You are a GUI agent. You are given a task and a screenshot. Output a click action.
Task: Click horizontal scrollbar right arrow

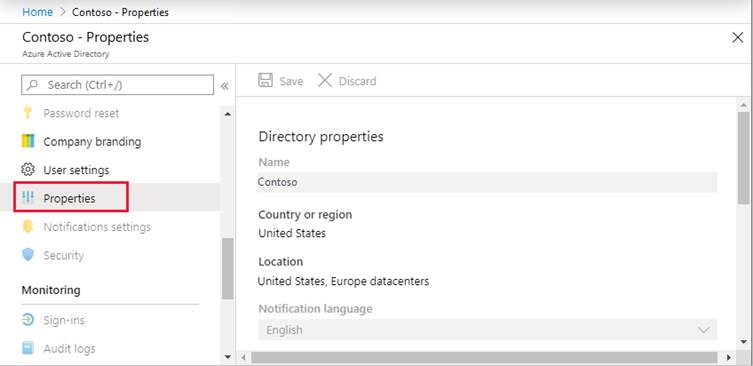728,357
